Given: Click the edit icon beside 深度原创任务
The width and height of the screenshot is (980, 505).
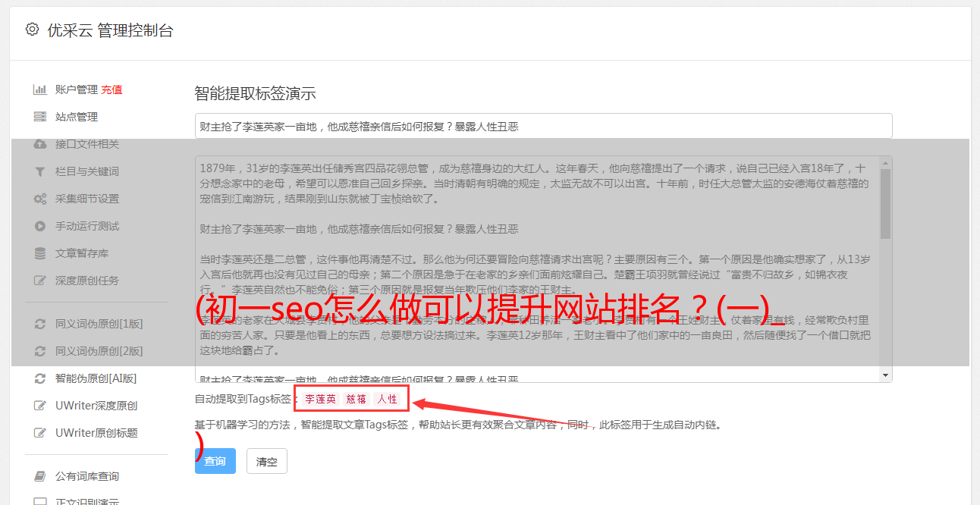Looking at the screenshot, I should coord(40,281).
